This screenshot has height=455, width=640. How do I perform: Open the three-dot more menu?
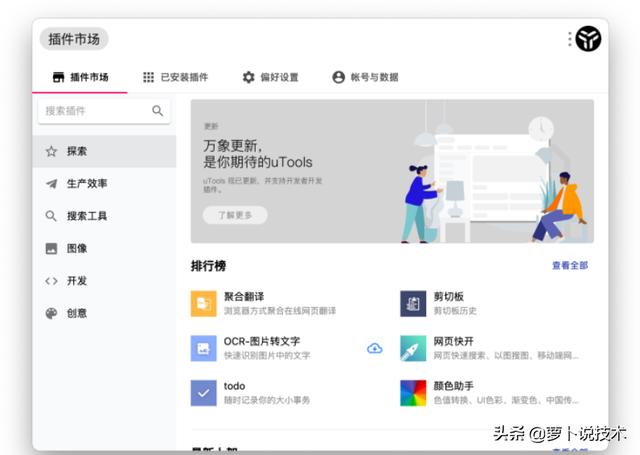pyautogui.click(x=570, y=39)
